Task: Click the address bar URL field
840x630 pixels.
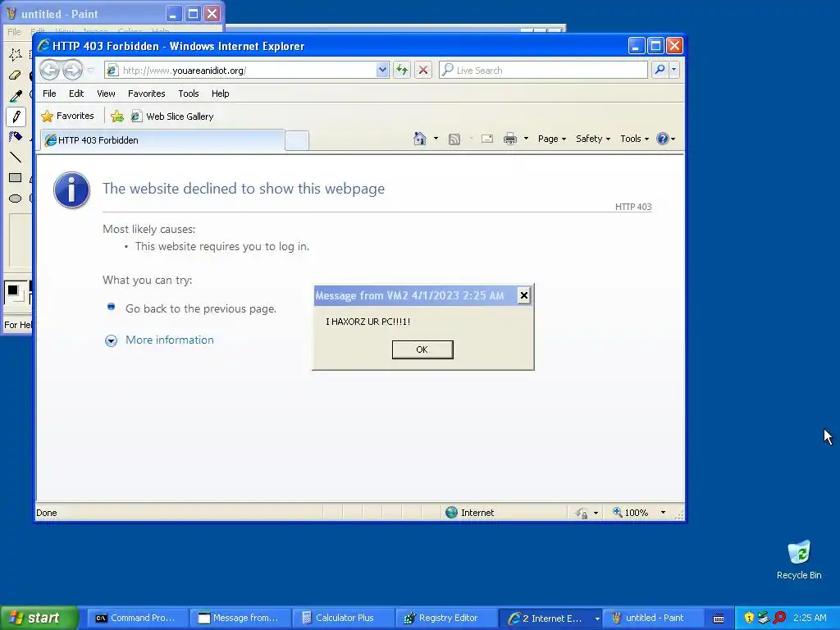Action: [x=241, y=71]
